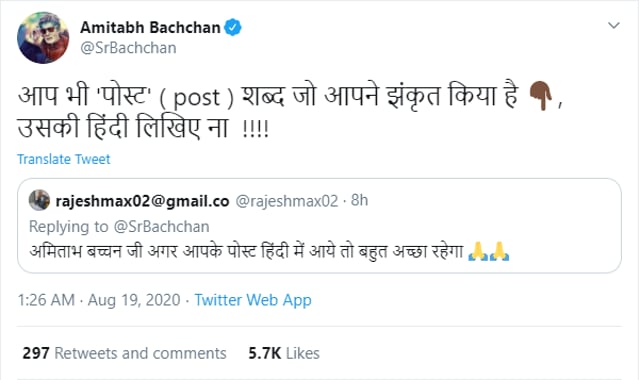Open the quoted tweet's 8h timestamp
Image resolution: width=640 pixels, height=380 pixels.
[359, 200]
